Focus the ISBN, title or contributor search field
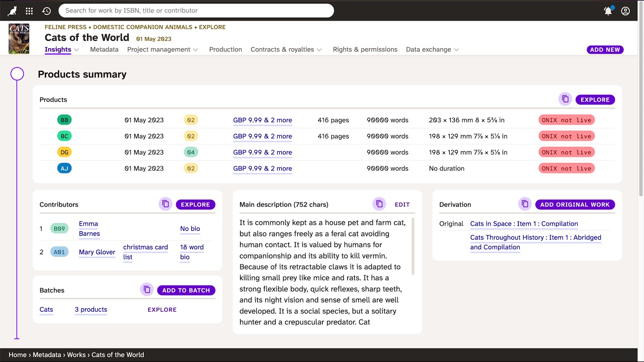The image size is (644, 362). (196, 11)
